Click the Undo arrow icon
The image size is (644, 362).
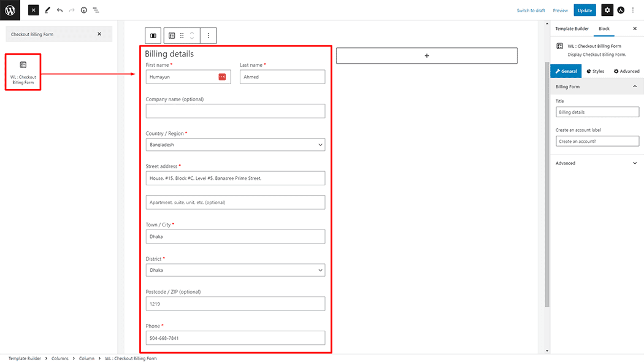pos(59,10)
